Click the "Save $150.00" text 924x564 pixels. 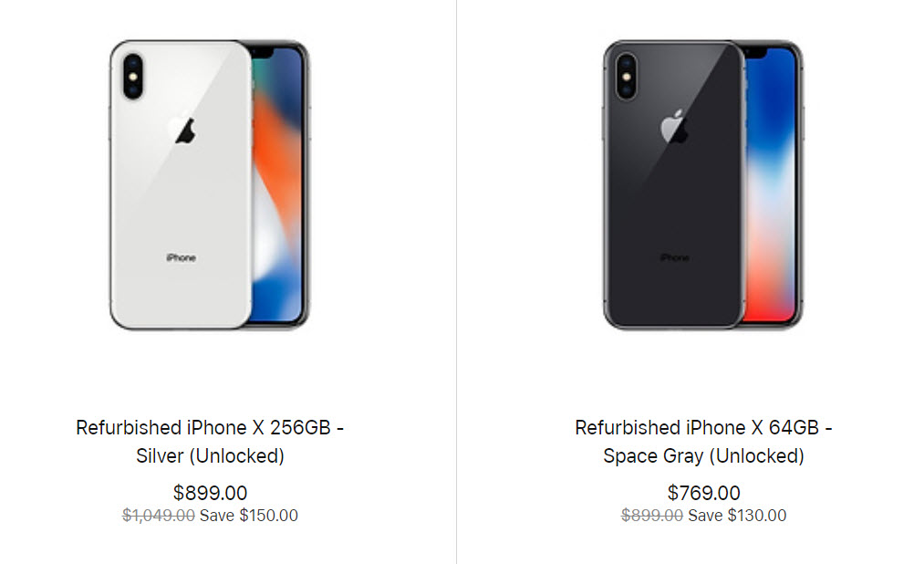click(249, 516)
